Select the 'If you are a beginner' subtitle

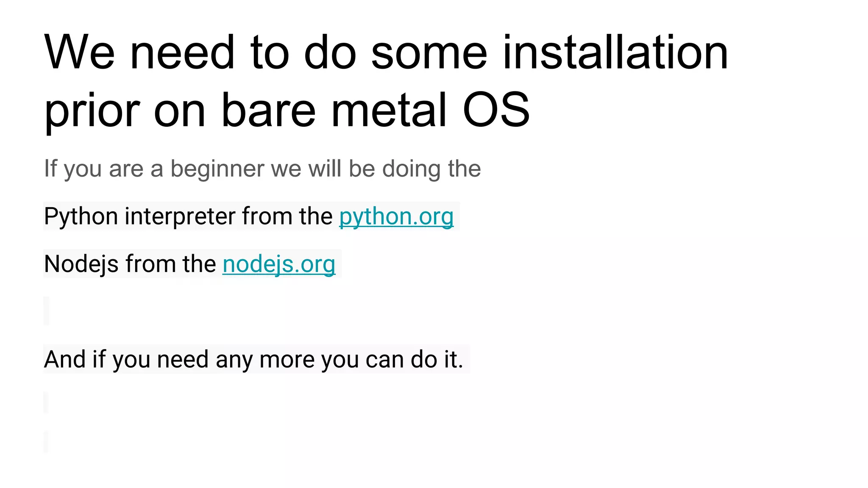(262, 169)
